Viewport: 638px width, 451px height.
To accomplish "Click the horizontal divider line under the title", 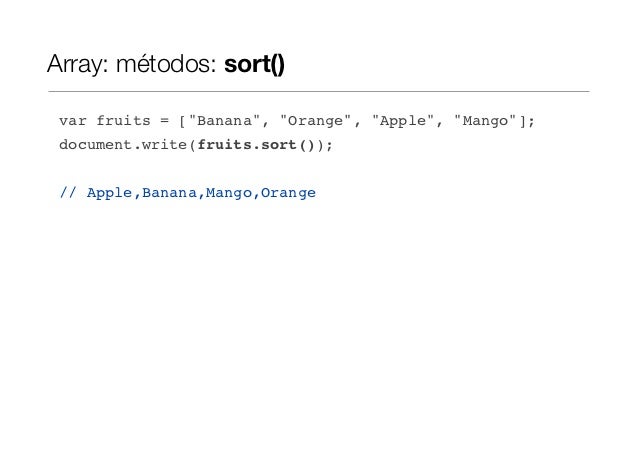I will [318, 92].
